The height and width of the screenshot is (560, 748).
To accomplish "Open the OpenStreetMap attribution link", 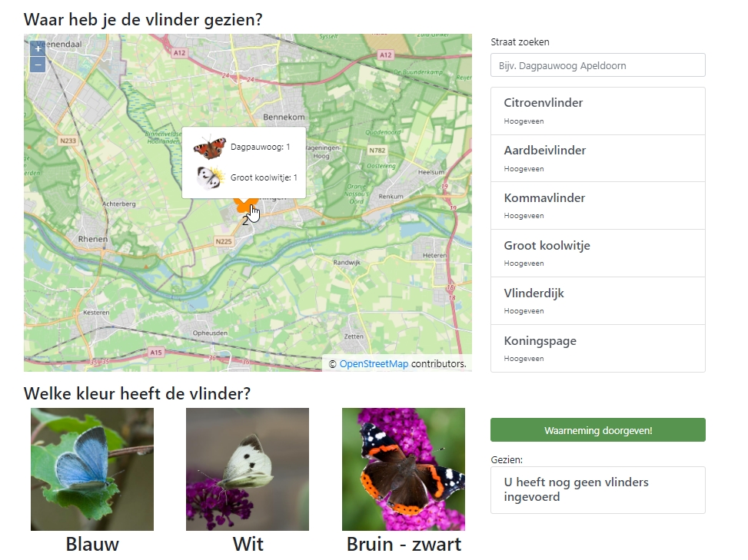I will coord(374,363).
